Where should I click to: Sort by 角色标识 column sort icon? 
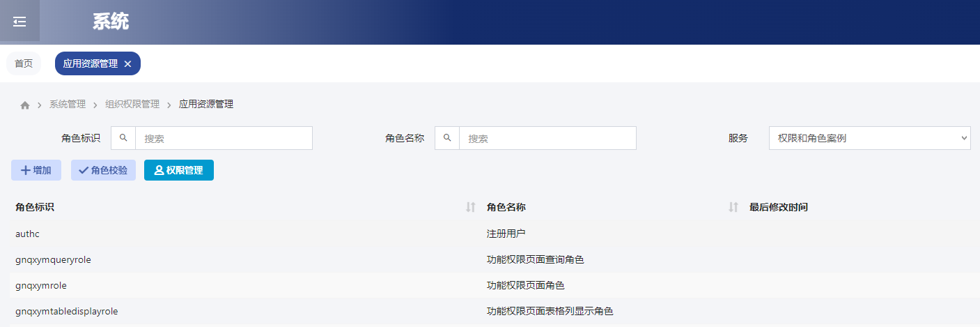click(x=471, y=207)
